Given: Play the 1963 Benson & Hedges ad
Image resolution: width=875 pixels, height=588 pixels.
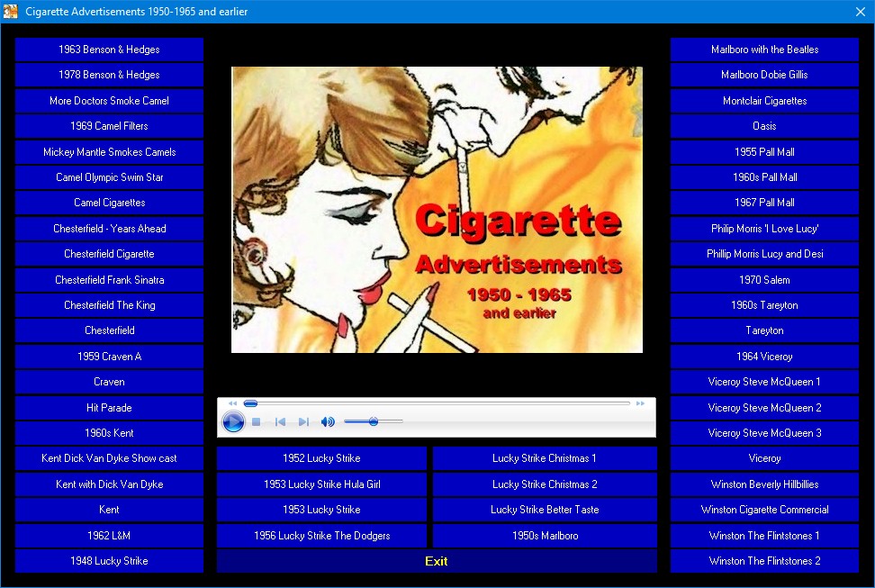Looking at the screenshot, I should tap(110, 50).
